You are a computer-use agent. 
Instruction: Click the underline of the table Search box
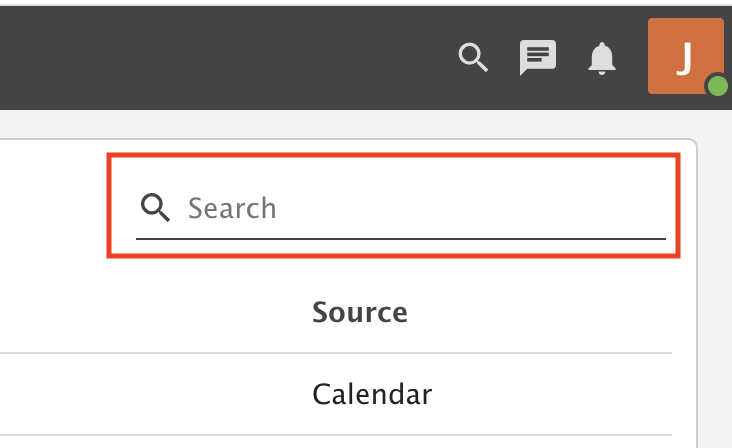pyautogui.click(x=401, y=239)
